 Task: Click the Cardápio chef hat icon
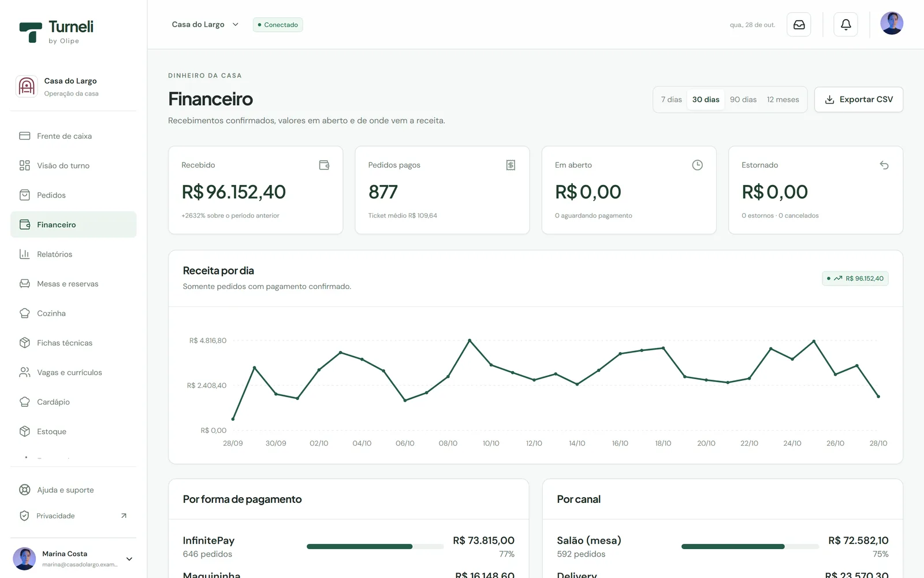pyautogui.click(x=24, y=402)
